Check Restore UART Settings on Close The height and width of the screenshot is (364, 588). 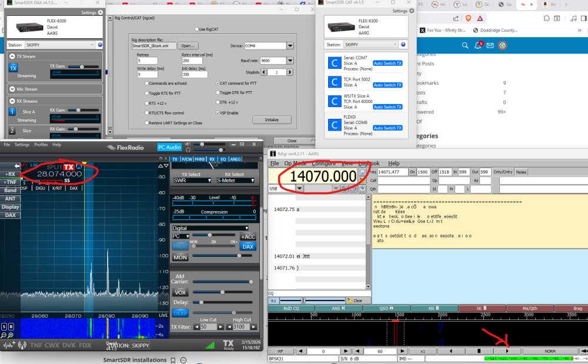tap(147, 123)
